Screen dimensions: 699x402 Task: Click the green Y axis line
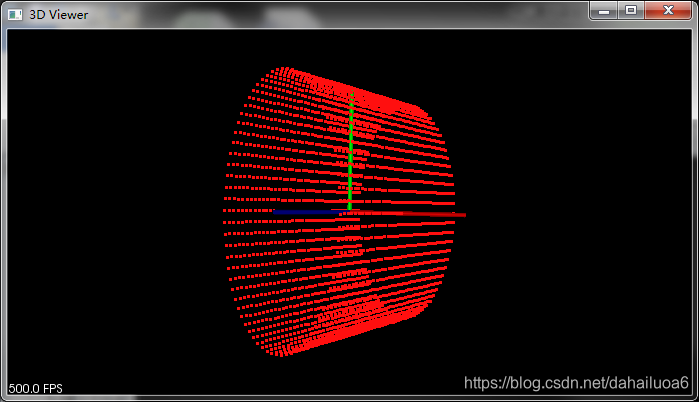click(x=350, y=150)
